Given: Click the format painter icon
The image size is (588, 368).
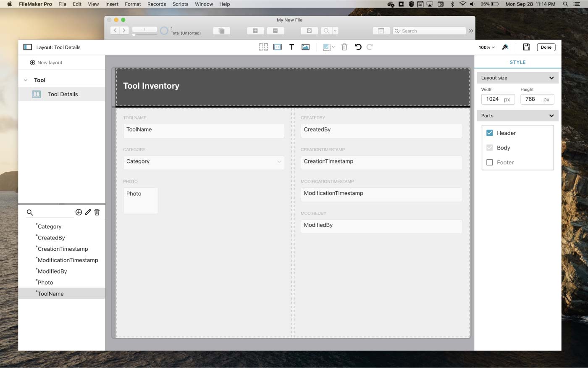Looking at the screenshot, I should [505, 47].
